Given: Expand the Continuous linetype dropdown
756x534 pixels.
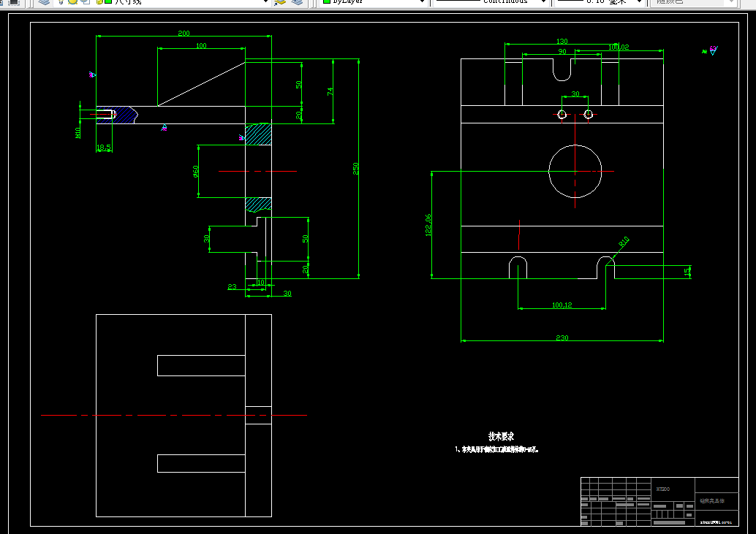Looking at the screenshot, I should (543, 2).
